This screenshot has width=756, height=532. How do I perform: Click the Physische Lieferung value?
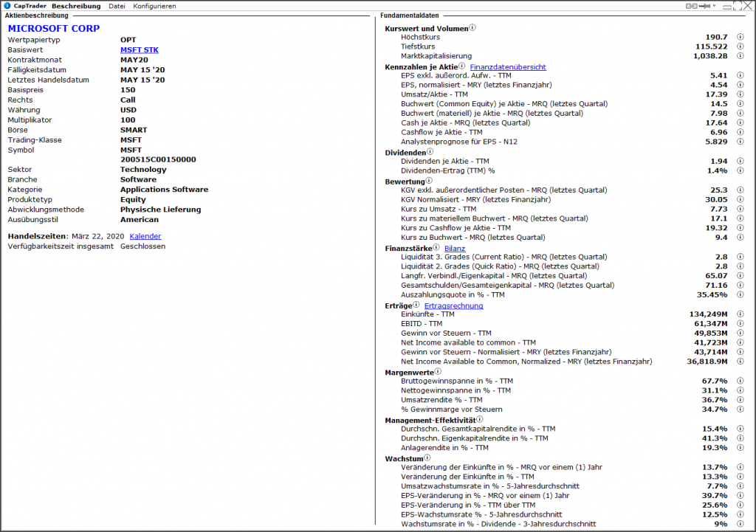tap(160, 210)
